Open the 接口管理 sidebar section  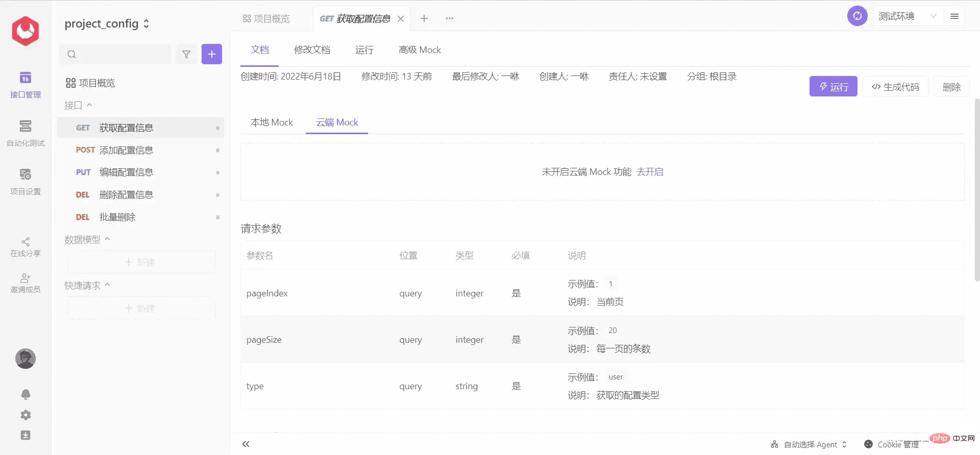[26, 85]
